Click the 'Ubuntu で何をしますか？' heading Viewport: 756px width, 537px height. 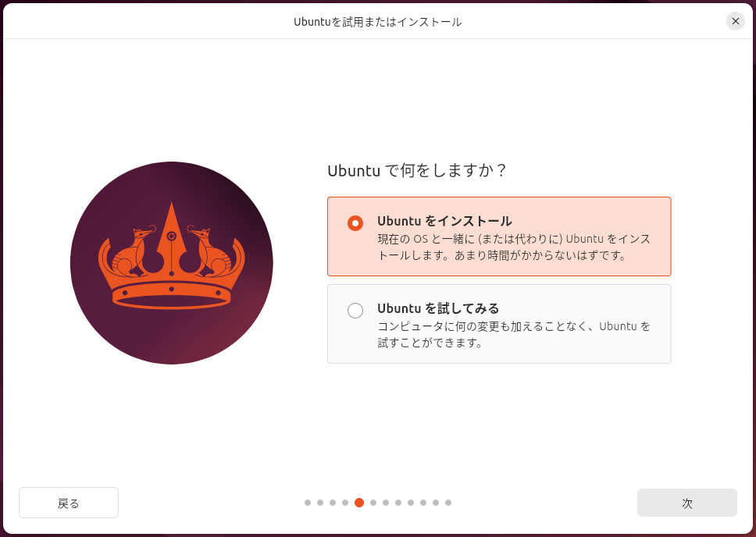point(417,171)
